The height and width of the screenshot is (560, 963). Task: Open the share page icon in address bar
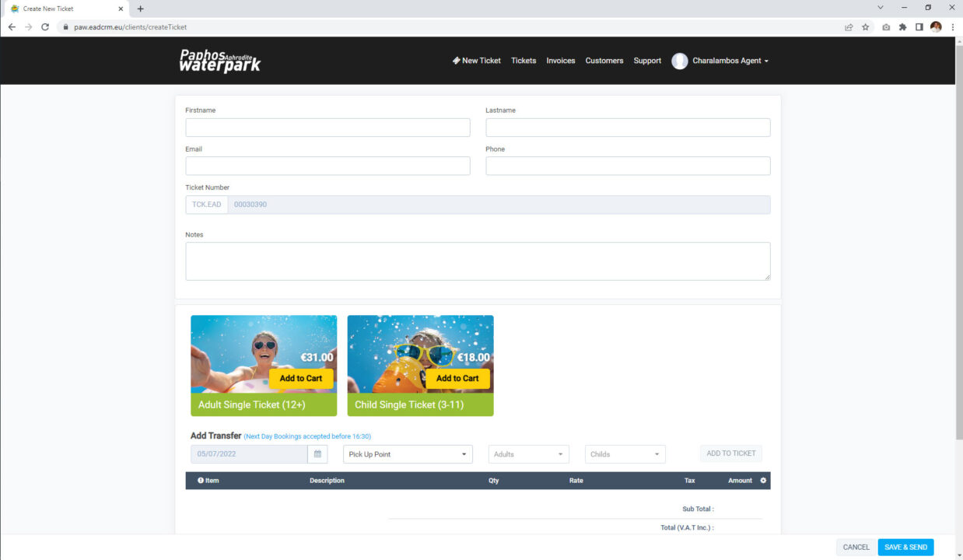pyautogui.click(x=849, y=26)
